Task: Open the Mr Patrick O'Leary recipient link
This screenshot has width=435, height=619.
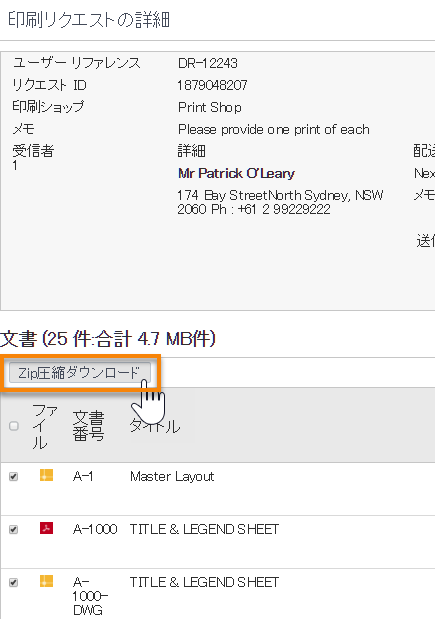Action: [236, 173]
